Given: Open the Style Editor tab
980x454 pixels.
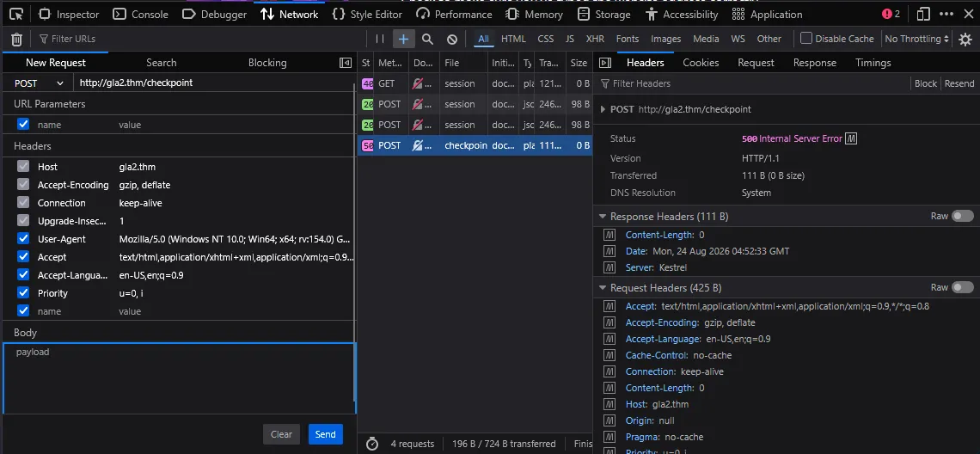Looking at the screenshot, I should point(367,14).
